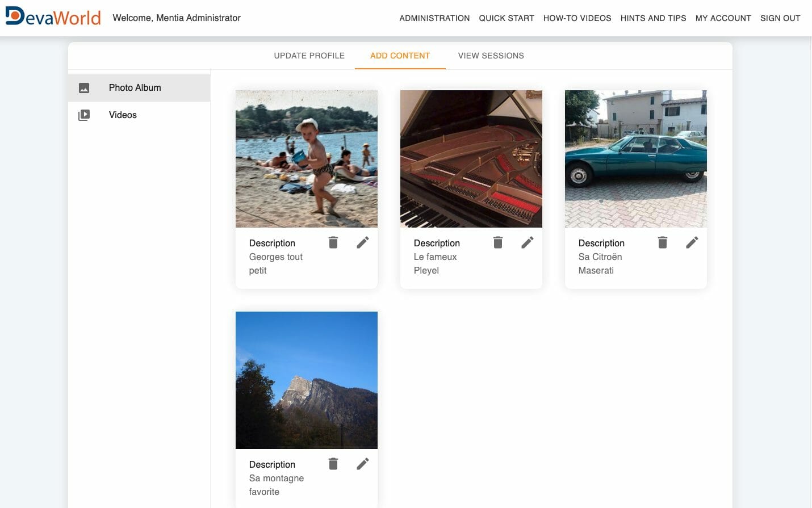Open the green car photo thumbnail
812x508 pixels.
click(x=636, y=159)
